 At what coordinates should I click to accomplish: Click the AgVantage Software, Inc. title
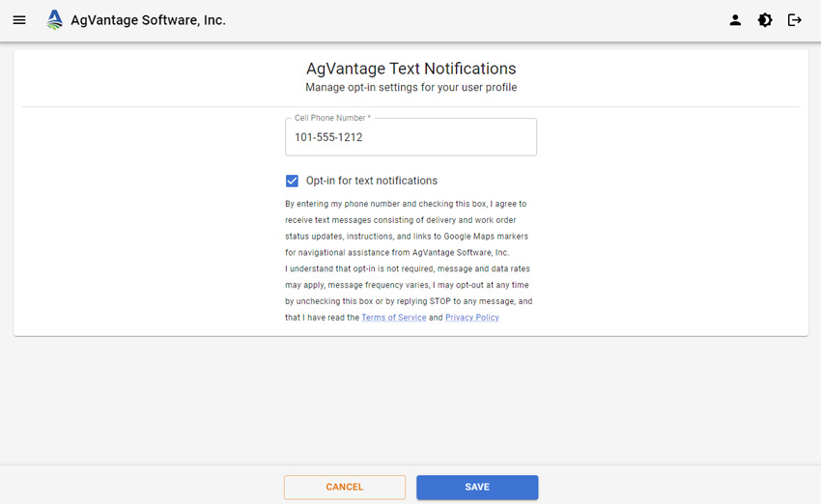(x=148, y=20)
